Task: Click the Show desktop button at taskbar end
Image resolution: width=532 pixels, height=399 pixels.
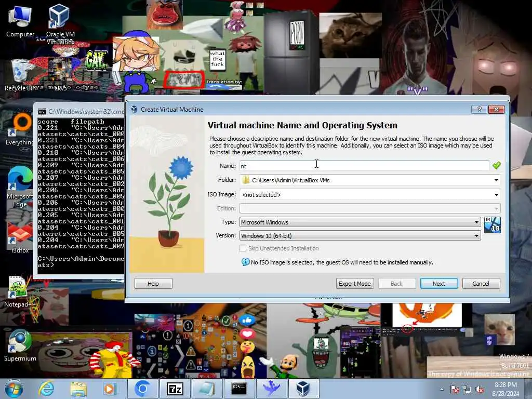Action: click(528, 389)
